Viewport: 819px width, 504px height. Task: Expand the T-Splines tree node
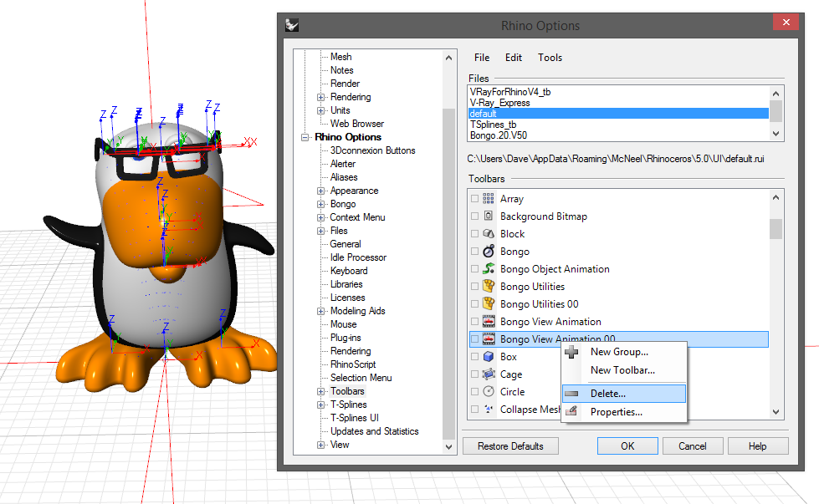click(x=320, y=405)
